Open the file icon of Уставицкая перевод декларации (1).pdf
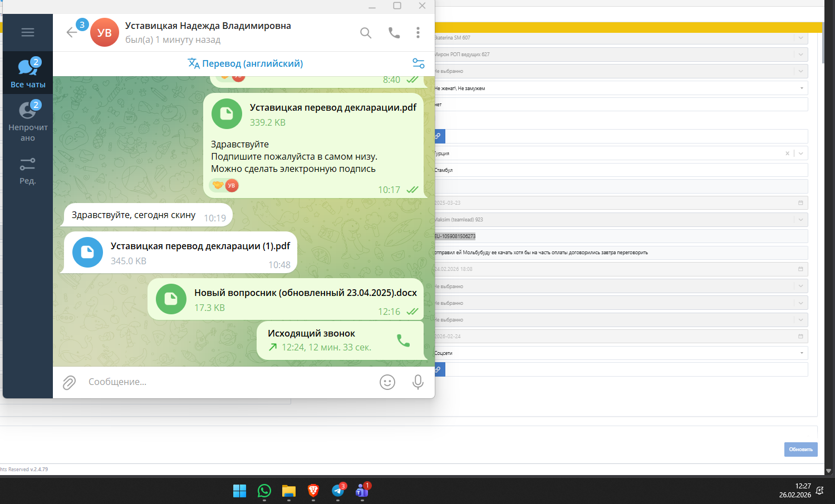This screenshot has width=835, height=504. [87, 252]
